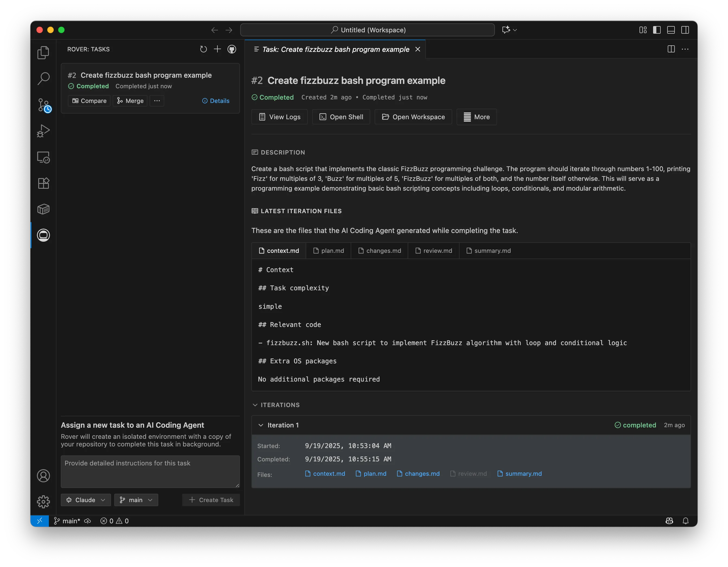Open the Run and Debug view
The height and width of the screenshot is (567, 728).
pyautogui.click(x=43, y=130)
